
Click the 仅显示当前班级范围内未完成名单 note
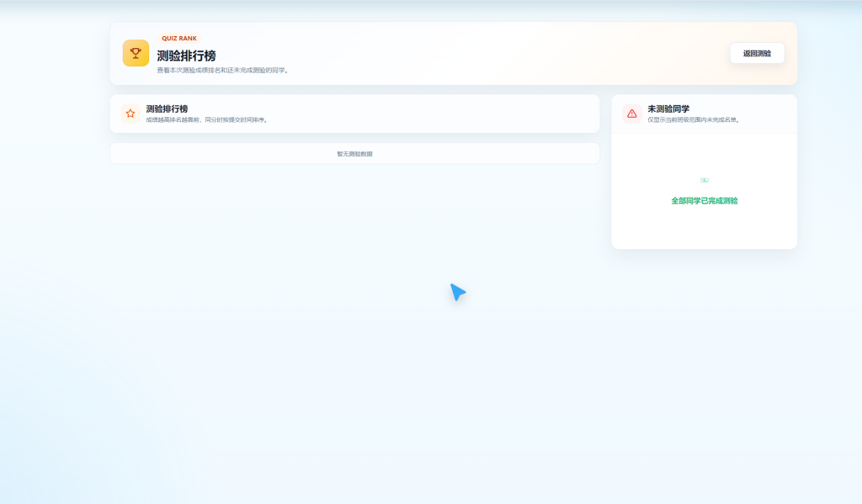(694, 119)
